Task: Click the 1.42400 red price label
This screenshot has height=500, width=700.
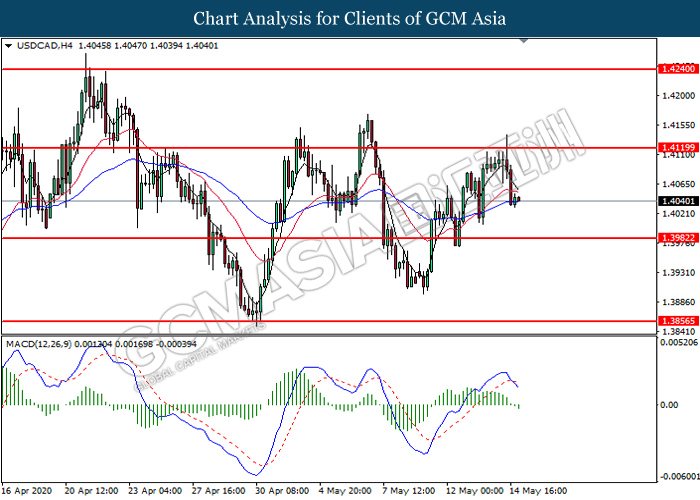Action: coord(678,69)
